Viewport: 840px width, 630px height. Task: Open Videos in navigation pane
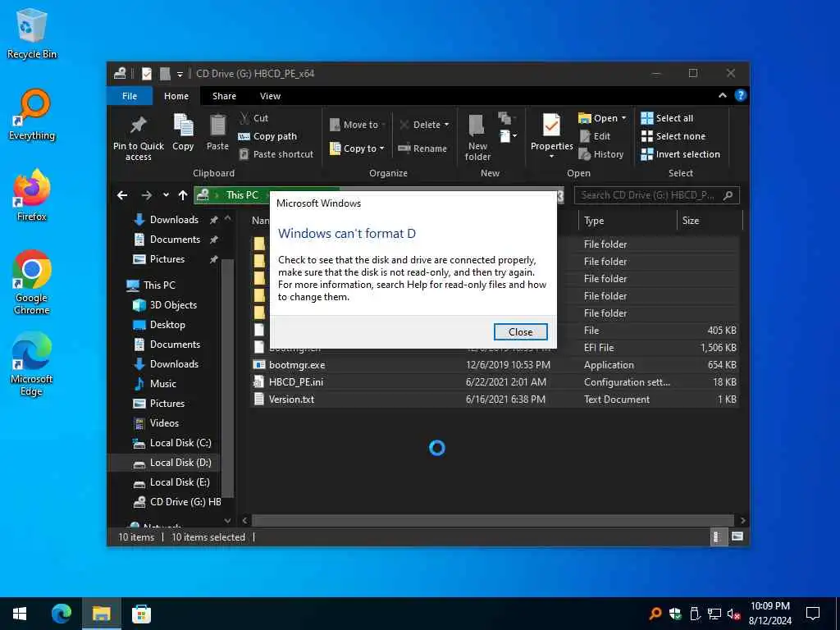[x=164, y=423]
